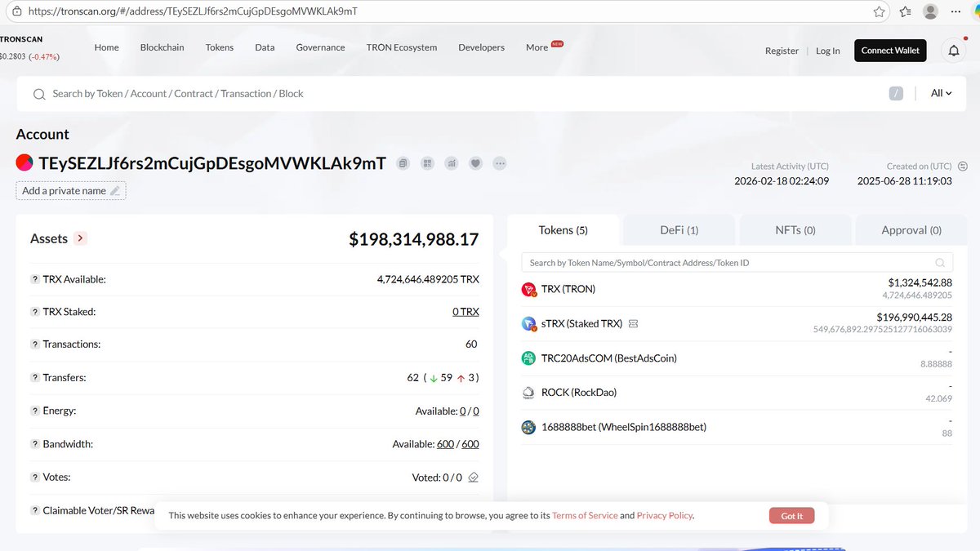Click the tag icon beside sTRX (Staked TRX)
Screen dimensions: 980x551
tap(633, 324)
